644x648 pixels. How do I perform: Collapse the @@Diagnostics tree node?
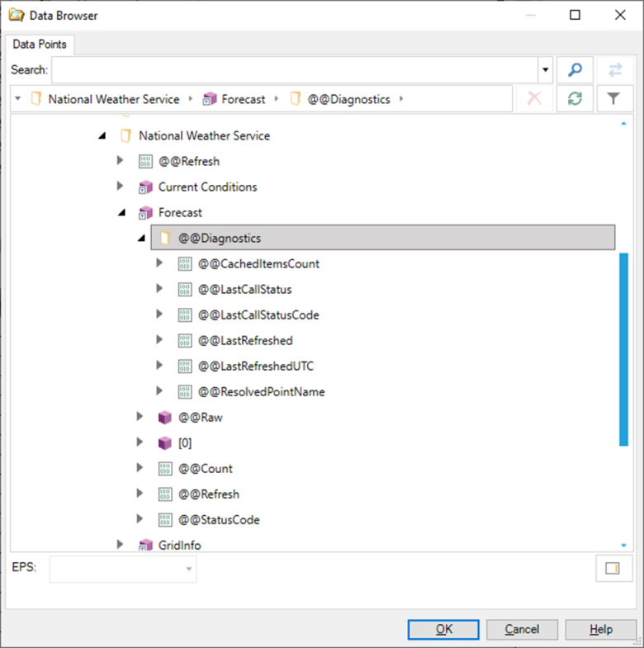[140, 239]
